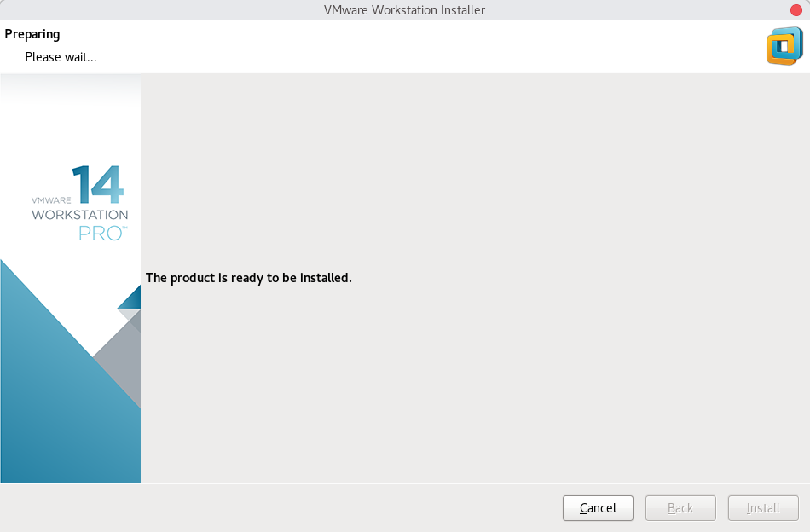
Task: Click the grayed-out Back button
Action: 680,508
